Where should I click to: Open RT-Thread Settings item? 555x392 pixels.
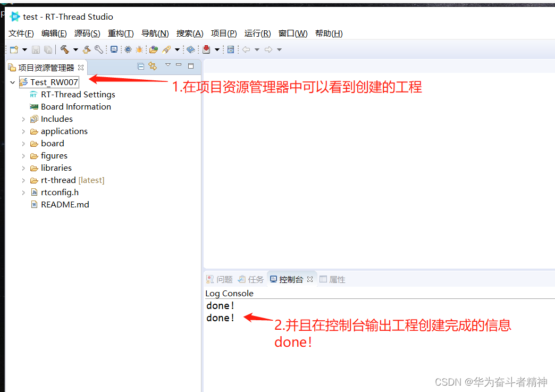click(x=78, y=95)
